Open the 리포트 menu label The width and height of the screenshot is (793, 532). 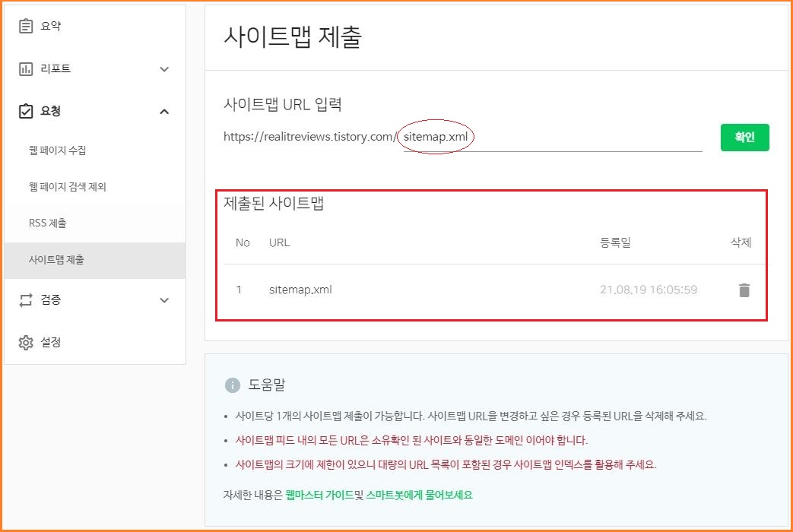coord(56,68)
